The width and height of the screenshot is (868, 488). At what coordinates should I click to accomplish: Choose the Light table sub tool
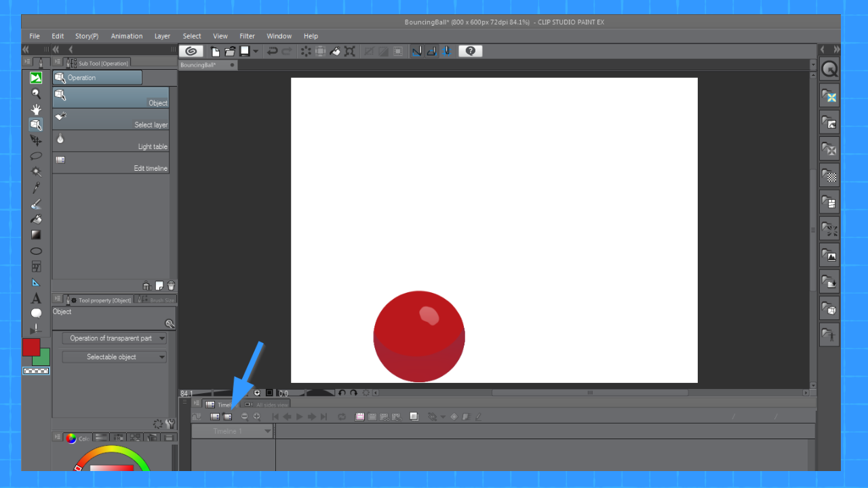(x=111, y=141)
